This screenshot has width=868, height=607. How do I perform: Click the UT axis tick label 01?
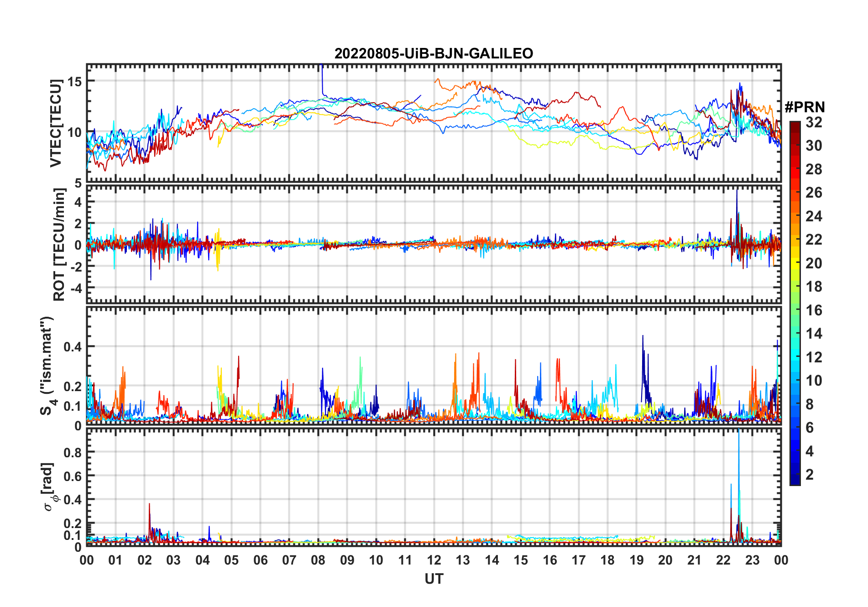click(115, 560)
